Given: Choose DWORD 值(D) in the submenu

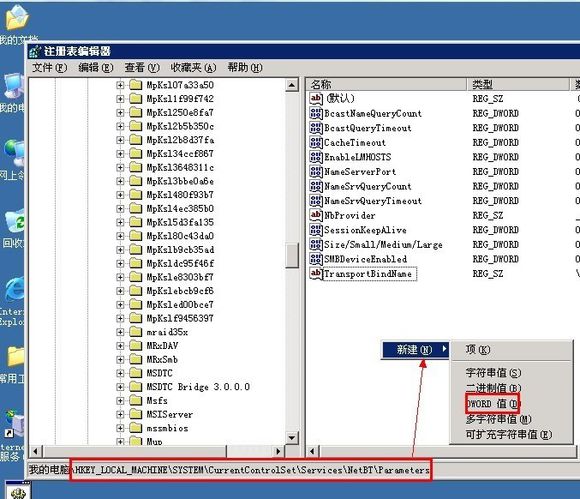Looking at the screenshot, I should pos(493,404).
